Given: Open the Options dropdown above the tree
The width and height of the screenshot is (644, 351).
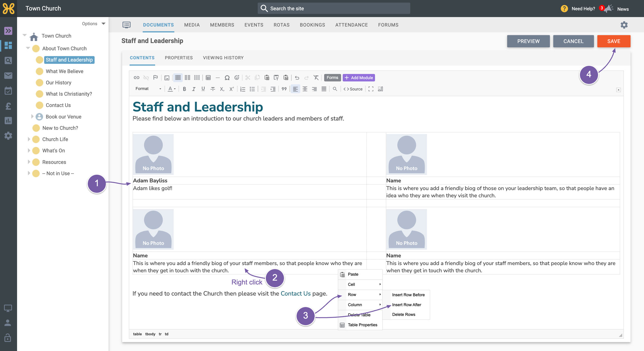Looking at the screenshot, I should 93,24.
